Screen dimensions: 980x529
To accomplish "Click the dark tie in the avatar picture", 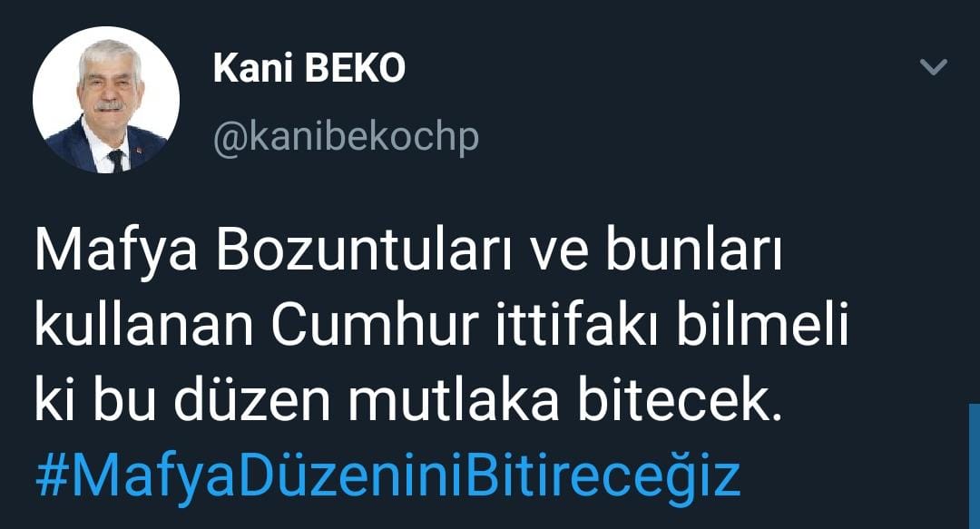I will (x=116, y=160).
